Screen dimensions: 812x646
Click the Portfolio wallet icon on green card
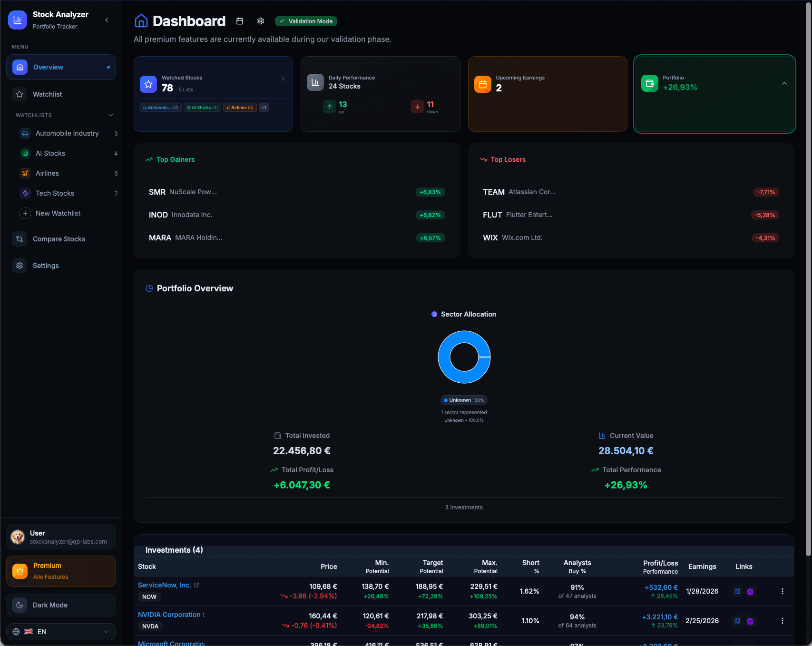(x=649, y=83)
